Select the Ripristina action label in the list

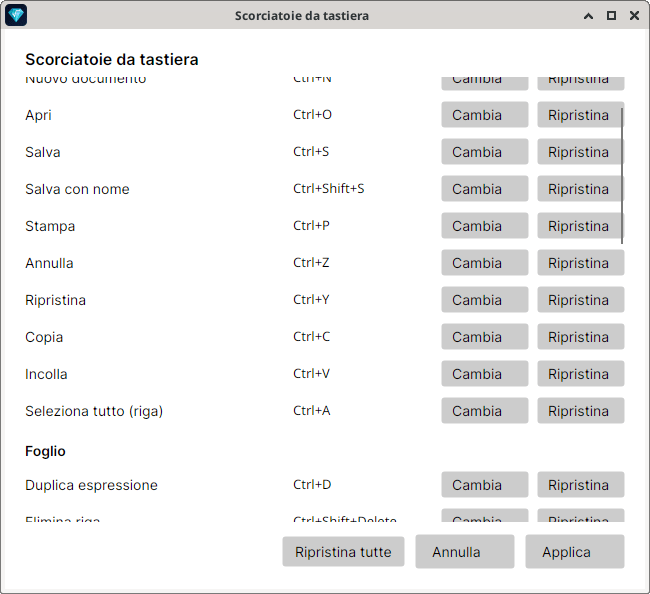click(x=56, y=300)
